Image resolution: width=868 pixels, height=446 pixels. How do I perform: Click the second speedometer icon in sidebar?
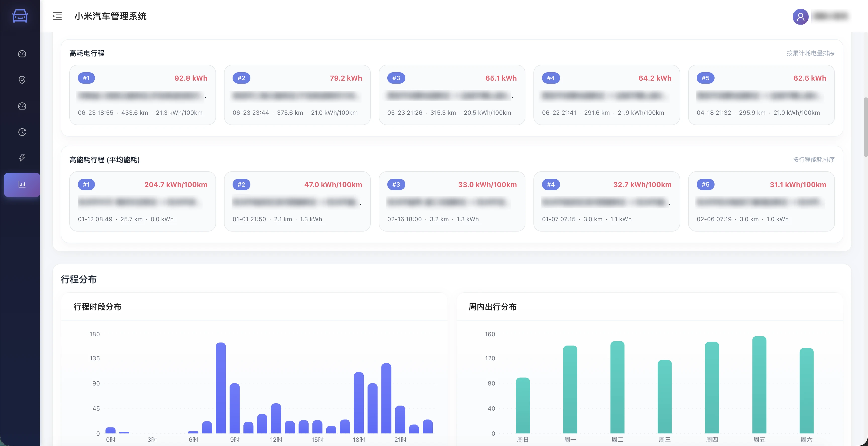pyautogui.click(x=22, y=106)
